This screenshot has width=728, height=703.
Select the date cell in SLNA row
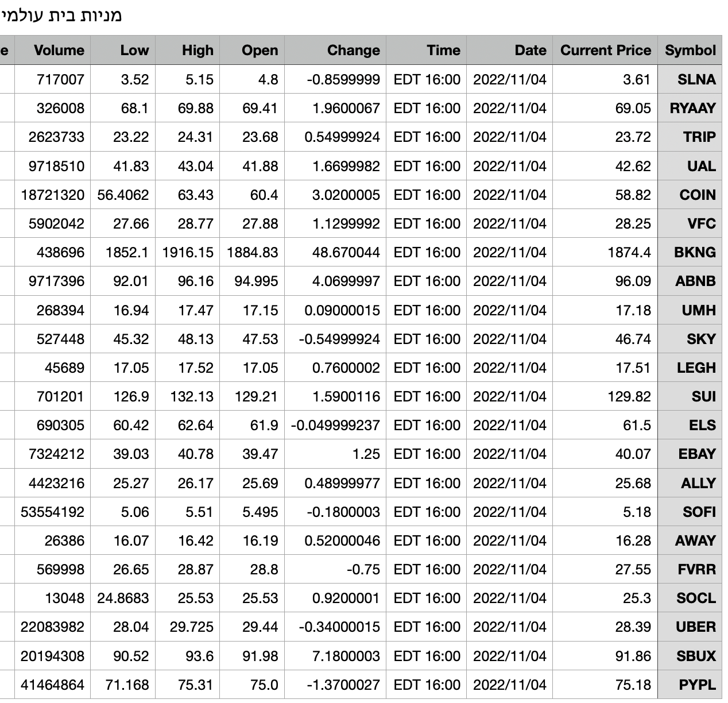510,79
